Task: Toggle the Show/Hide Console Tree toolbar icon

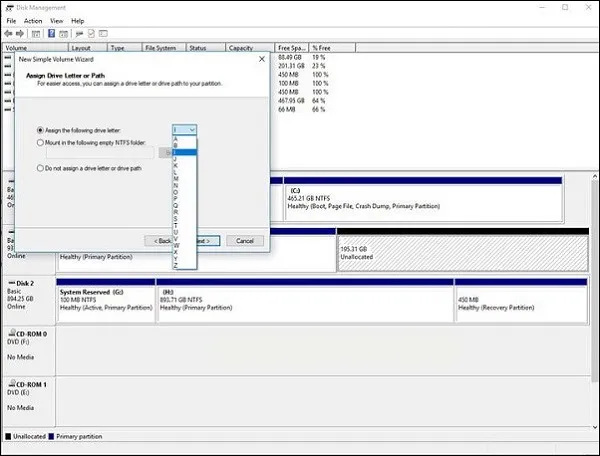Action: coord(36,34)
